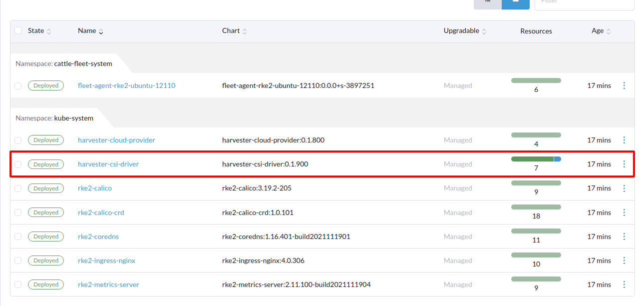Check the harvester-cloud-provider row checkbox
The width and height of the screenshot is (644, 306).
tap(18, 140)
